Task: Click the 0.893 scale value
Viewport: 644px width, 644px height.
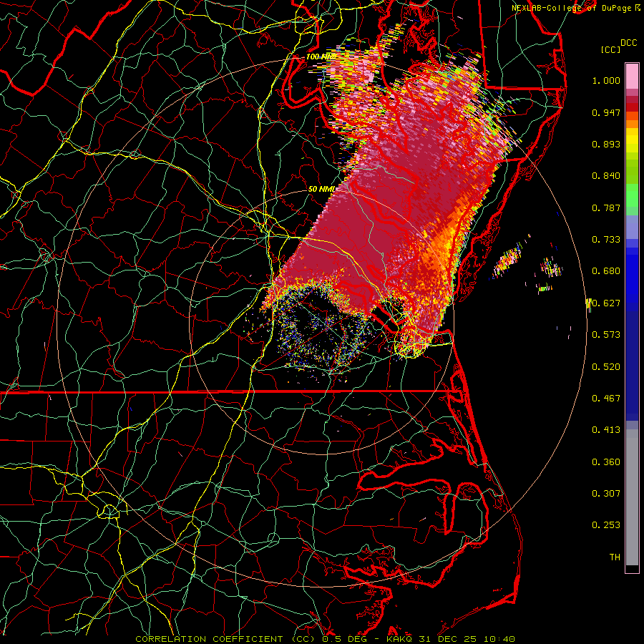Action: coord(606,144)
